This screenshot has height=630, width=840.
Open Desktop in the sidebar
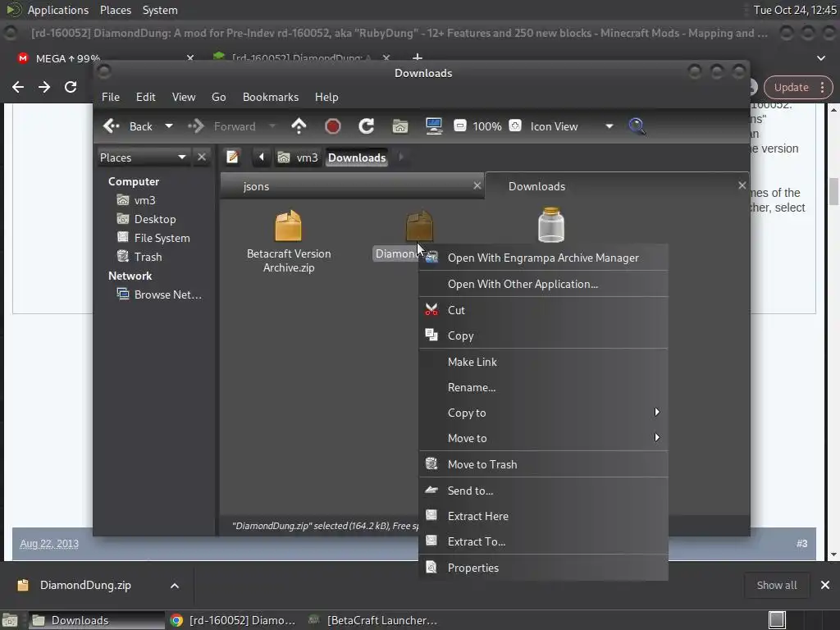[x=146, y=219]
